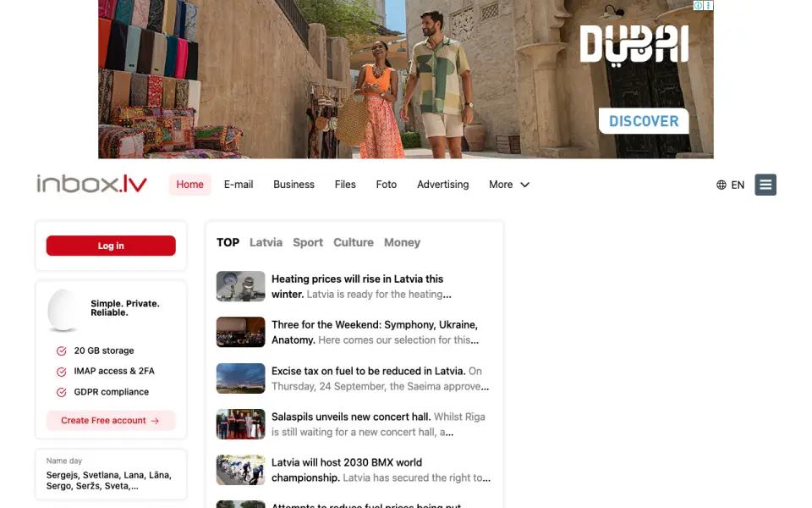
Task: Click the name day list of names
Action: pyautogui.click(x=109, y=481)
